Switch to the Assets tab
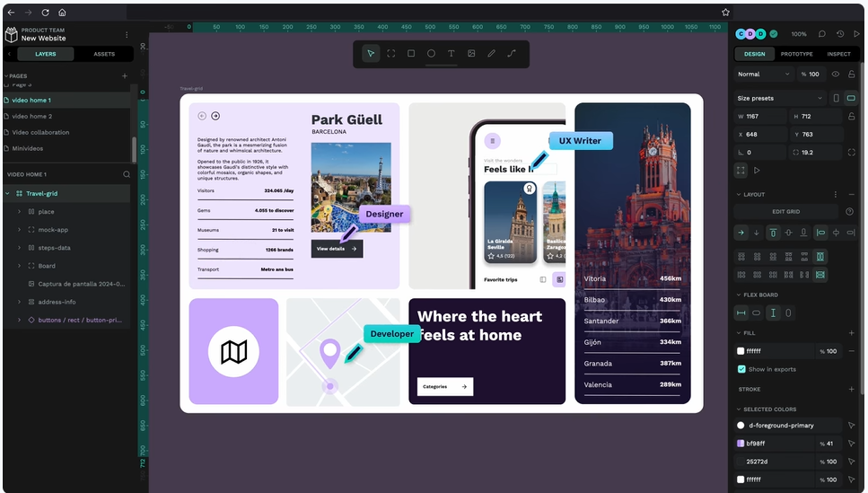The image size is (868, 493). pyautogui.click(x=104, y=54)
